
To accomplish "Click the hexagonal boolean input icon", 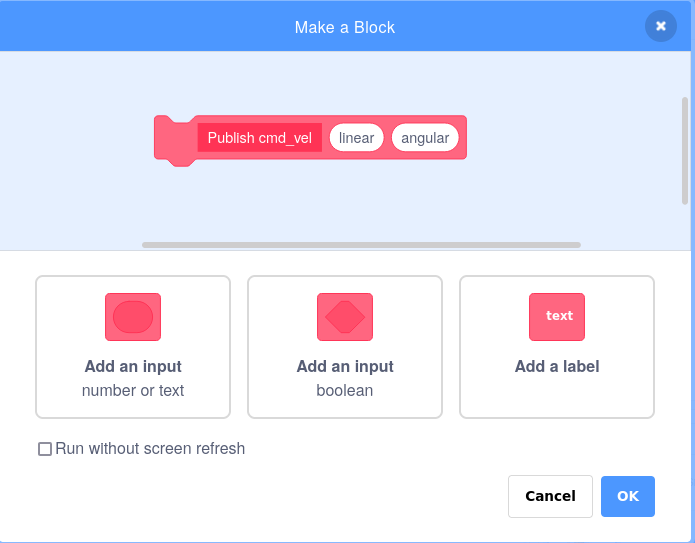I will 345,317.
